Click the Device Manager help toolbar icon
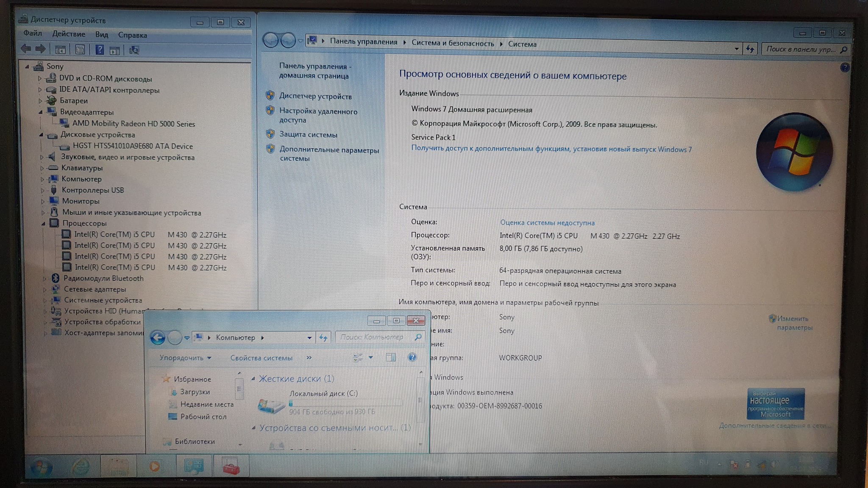 [99, 50]
